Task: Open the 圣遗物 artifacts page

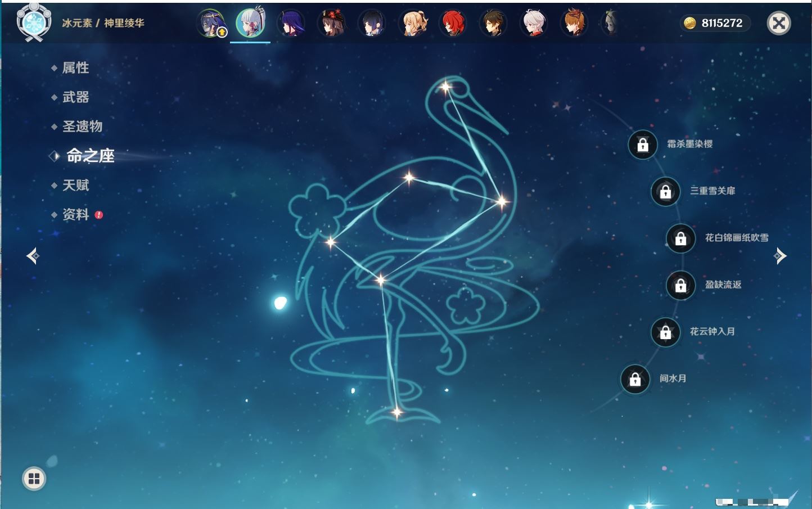Action: click(x=82, y=127)
